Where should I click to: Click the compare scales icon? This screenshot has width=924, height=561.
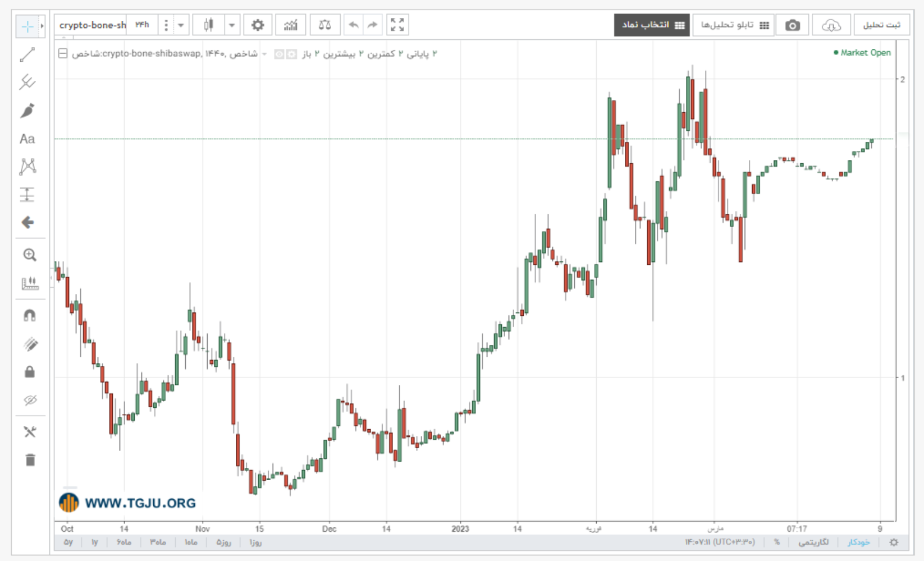click(x=324, y=25)
